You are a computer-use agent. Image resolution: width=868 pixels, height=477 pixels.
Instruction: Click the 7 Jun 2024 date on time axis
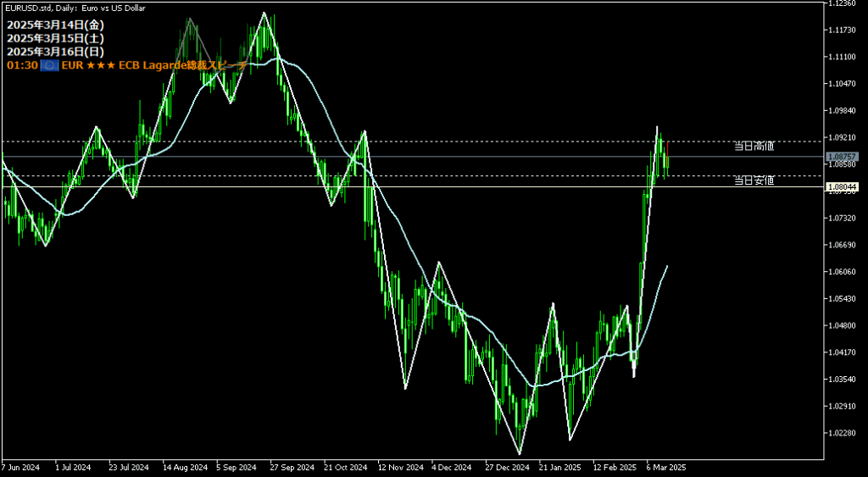point(21,467)
